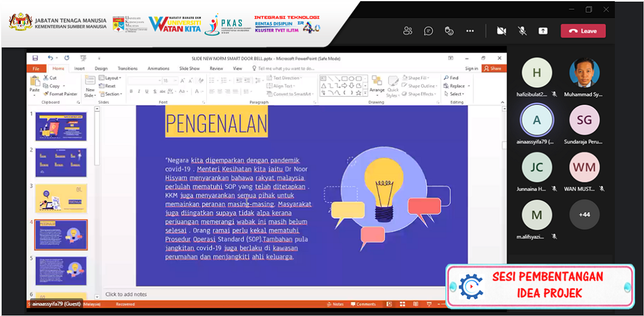
Task: Open the Slide Show ribbon tab
Action: [x=190, y=69]
